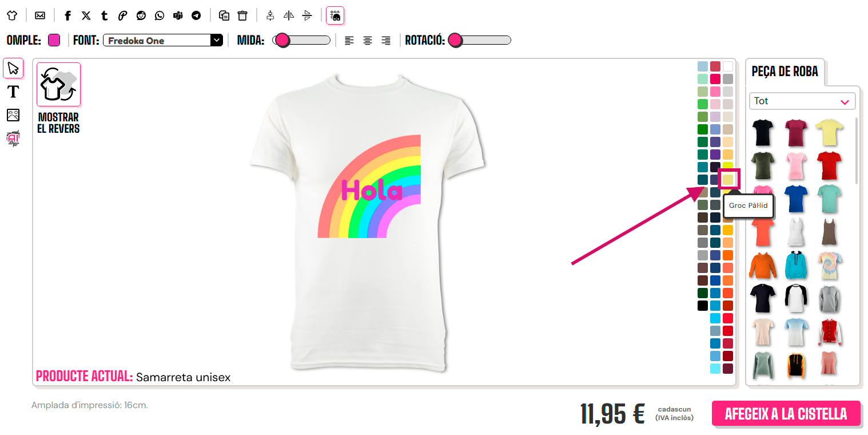This screenshot has width=868, height=435.
Task: Open the add image tool
Action: click(13, 115)
